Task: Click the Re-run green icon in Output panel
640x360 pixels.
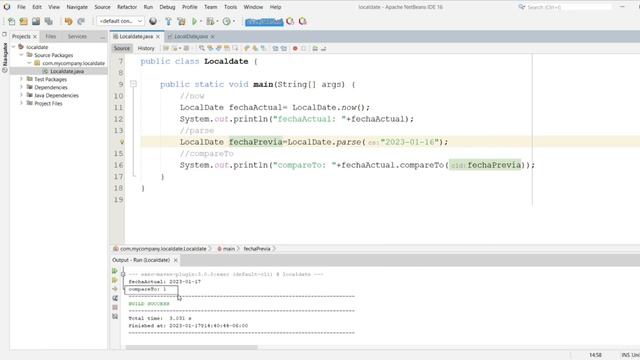Action: (115, 271)
